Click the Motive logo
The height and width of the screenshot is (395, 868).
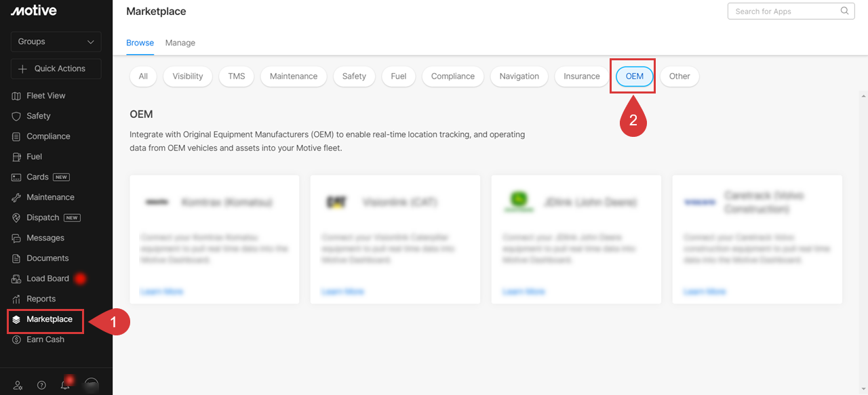(34, 10)
